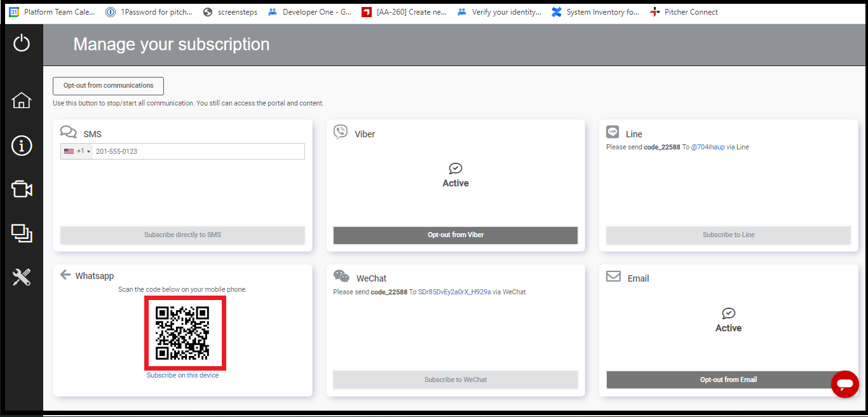
Task: Expand the +1 country code dropdown
Action: click(x=78, y=151)
